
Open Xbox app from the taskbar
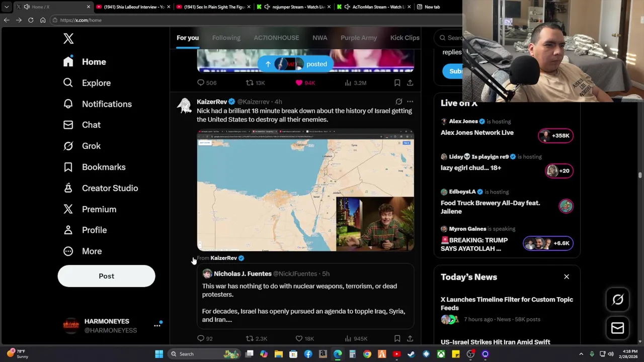coord(441,354)
